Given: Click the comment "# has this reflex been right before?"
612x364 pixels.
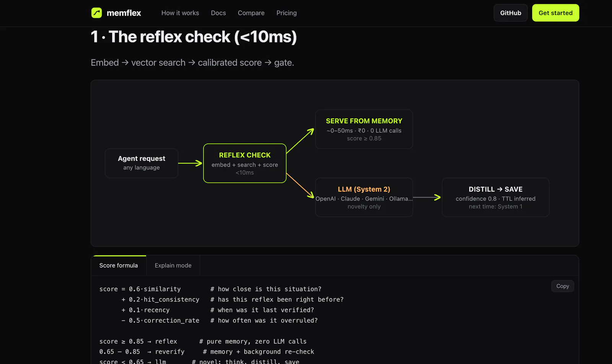Looking at the screenshot, I should 277,299.
